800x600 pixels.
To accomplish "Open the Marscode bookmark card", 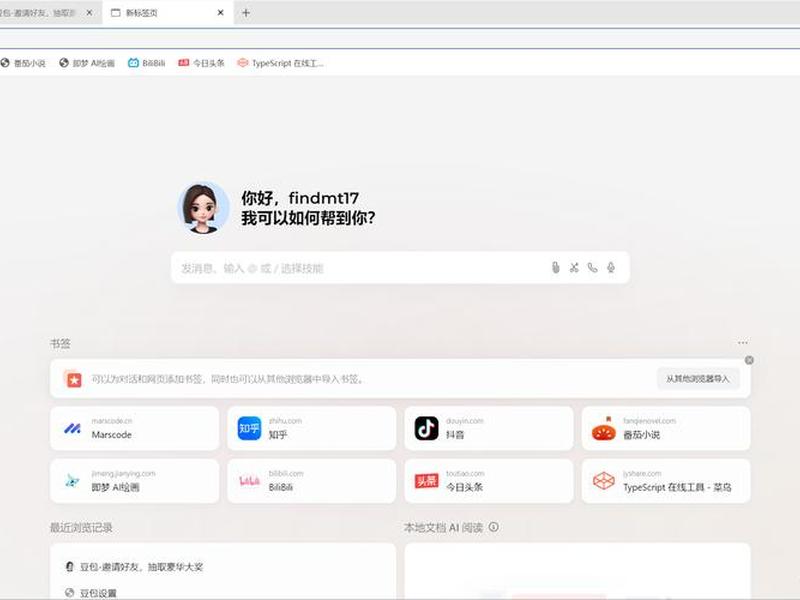I will pos(135,428).
